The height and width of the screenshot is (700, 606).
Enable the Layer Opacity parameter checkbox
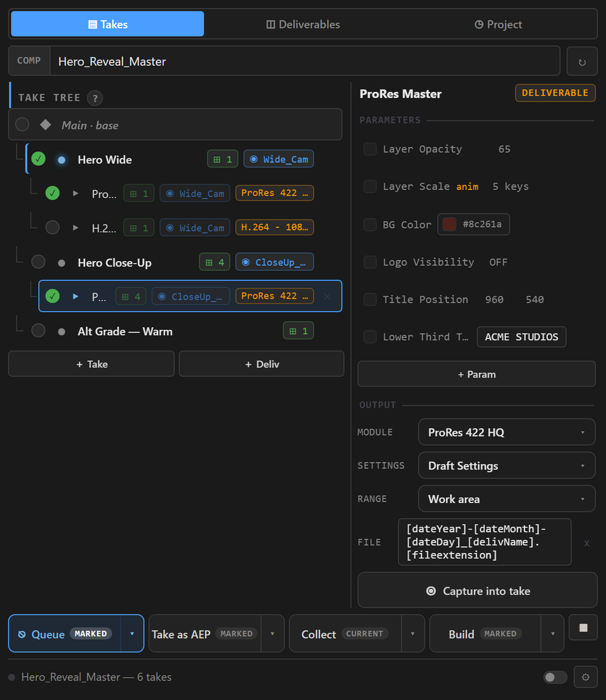370,149
